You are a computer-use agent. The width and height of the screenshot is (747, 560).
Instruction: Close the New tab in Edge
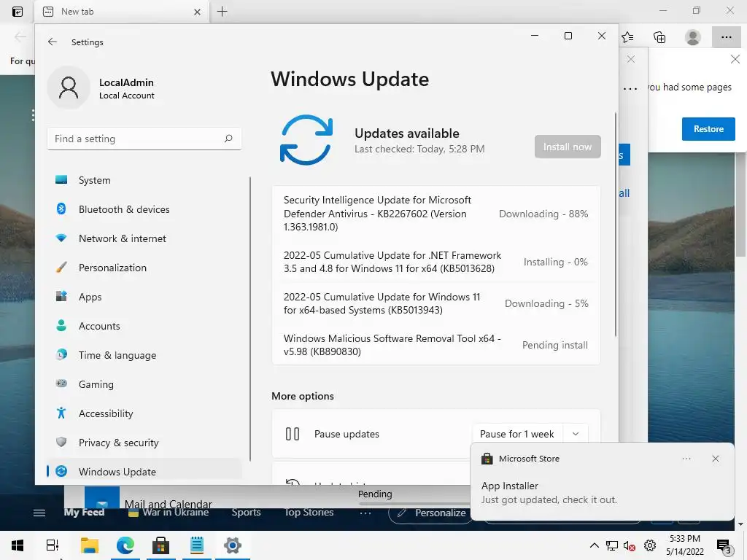197,12
